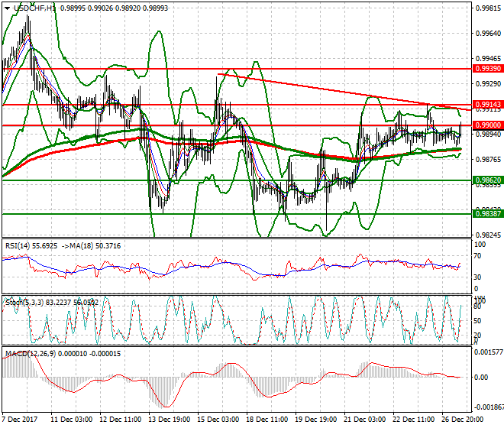504x428 pixels.
Task: Select the 0.99143 red price level label
Action: tap(488, 104)
